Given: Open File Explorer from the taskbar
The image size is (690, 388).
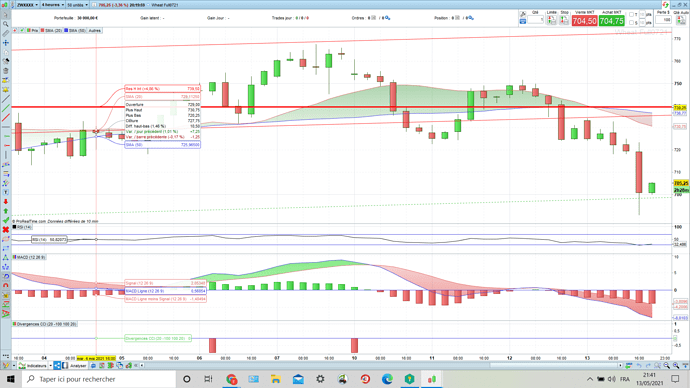Looking at the screenshot, I should click(276, 379).
